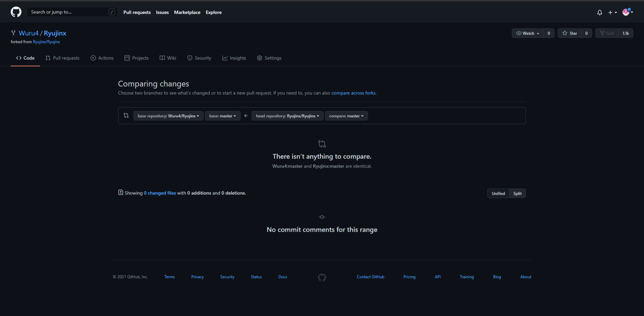Go to Explore
The image size is (644, 316).
coord(214,12)
